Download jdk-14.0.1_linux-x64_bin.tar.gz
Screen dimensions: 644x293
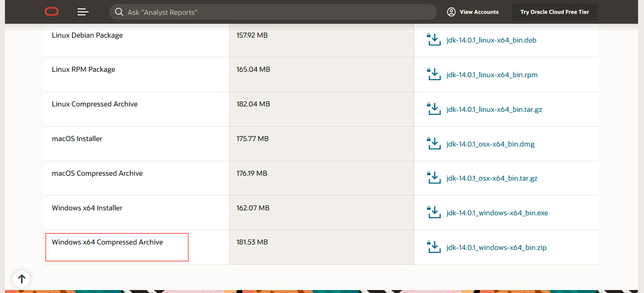[x=494, y=109]
